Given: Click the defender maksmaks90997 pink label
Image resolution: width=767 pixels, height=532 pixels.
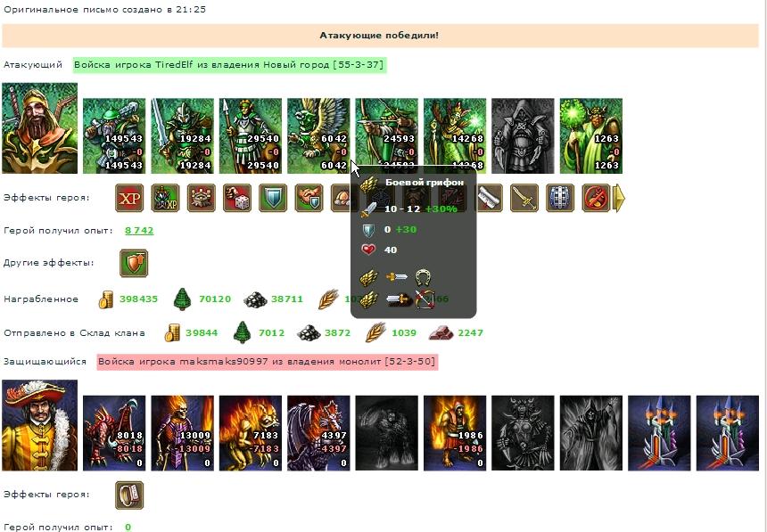Looking at the screenshot, I should coord(267,362).
